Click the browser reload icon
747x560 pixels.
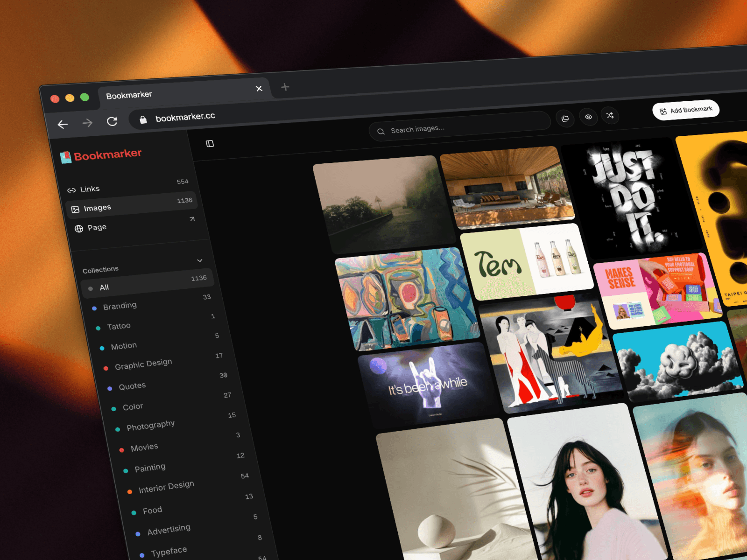tap(112, 122)
